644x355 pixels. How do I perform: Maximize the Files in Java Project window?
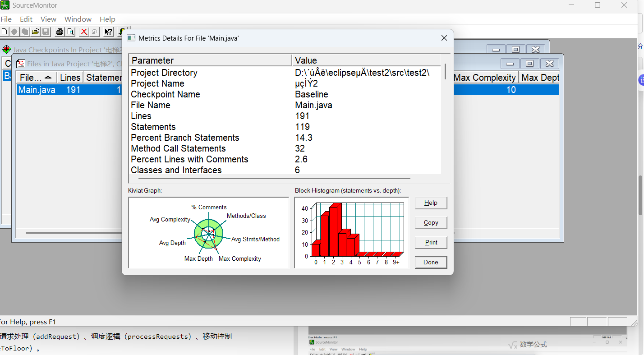530,64
